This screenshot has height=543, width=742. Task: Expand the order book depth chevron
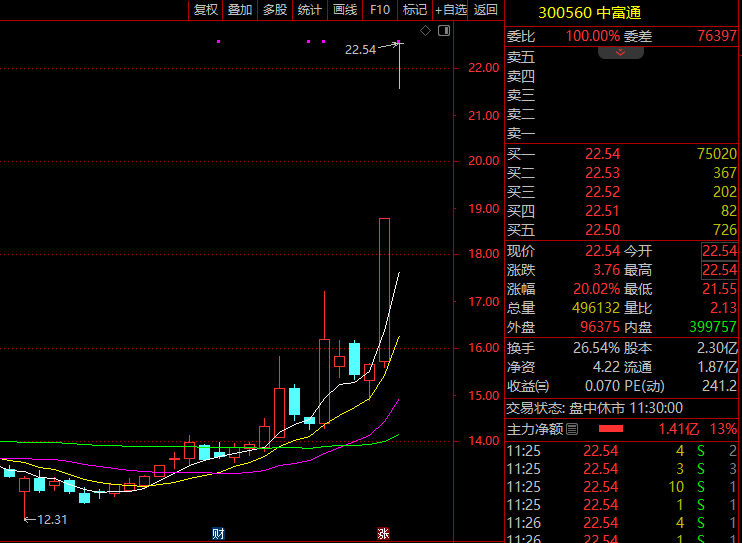(620, 52)
